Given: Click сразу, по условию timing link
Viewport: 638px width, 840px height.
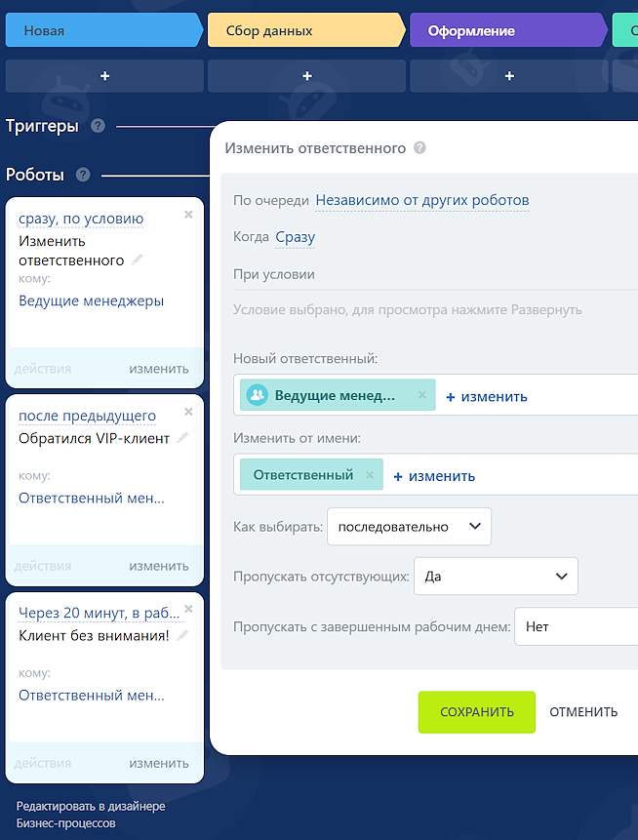Looking at the screenshot, I should 81,219.
